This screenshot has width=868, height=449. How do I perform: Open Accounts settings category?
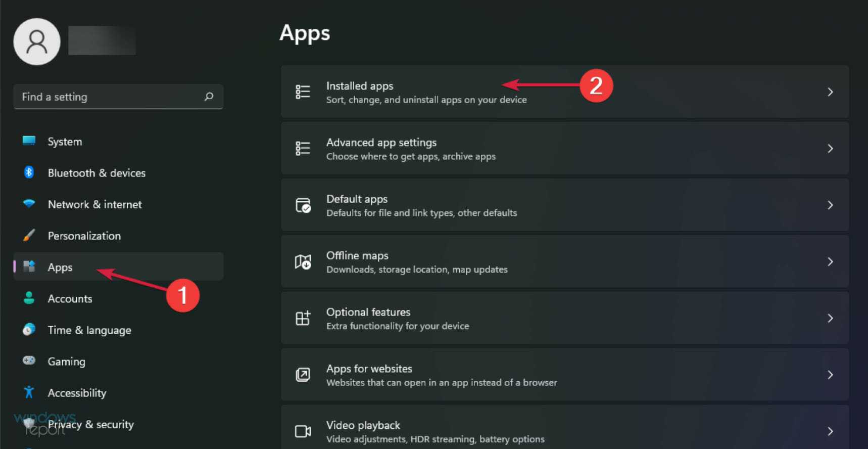[70, 299]
